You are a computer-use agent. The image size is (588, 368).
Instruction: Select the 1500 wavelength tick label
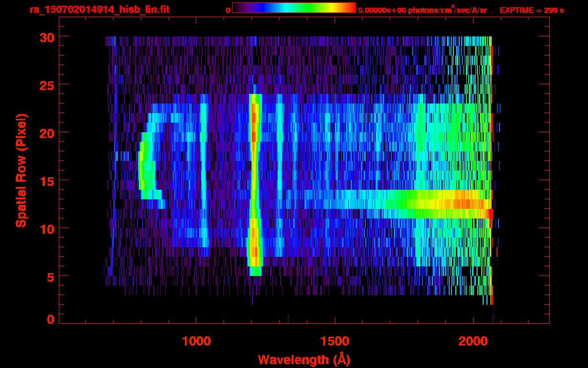coord(334,341)
